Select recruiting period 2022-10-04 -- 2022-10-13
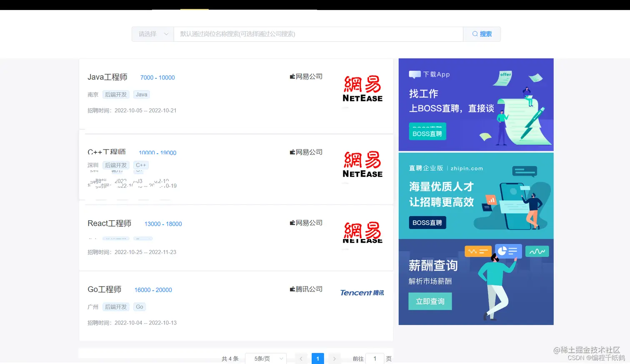The width and height of the screenshot is (630, 364). 145,323
